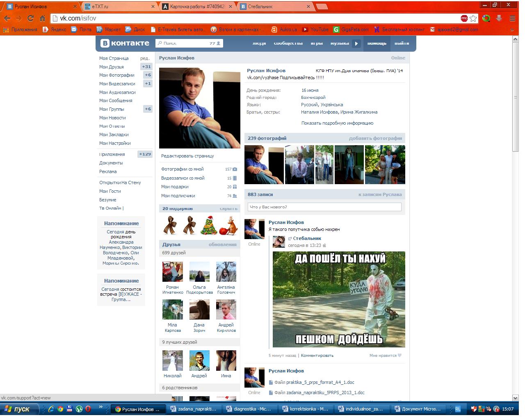Screen dimensions: 525x420
Task: Open the Почта bookmark
Action: click(81, 30)
